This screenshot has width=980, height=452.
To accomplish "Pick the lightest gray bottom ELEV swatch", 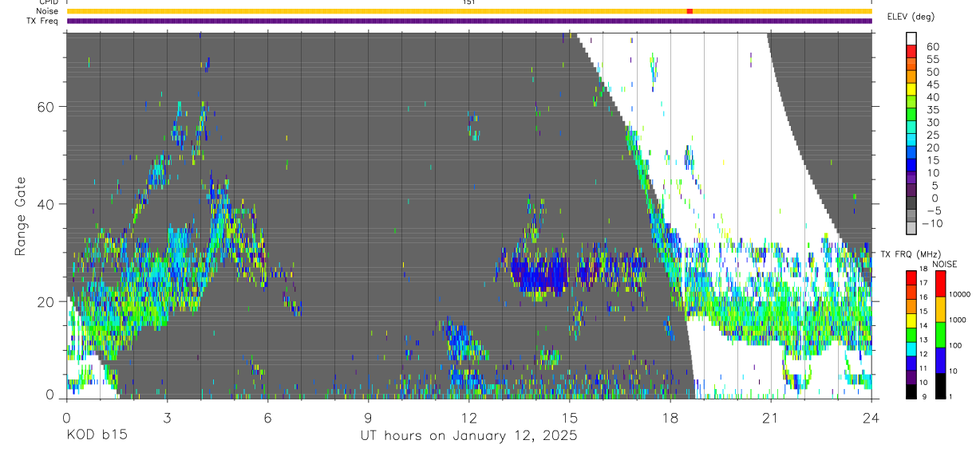I will click(x=912, y=229).
